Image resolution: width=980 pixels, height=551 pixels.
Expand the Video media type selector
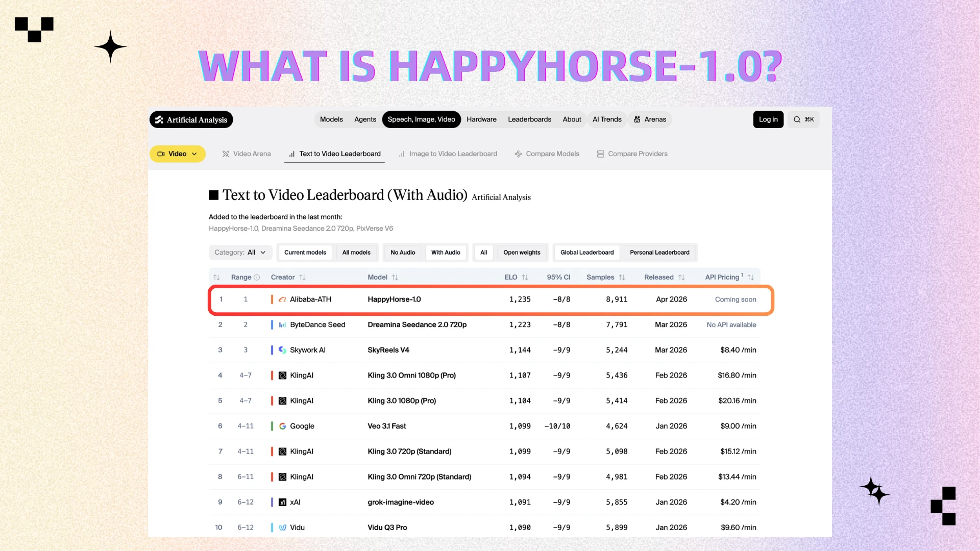[x=177, y=154]
